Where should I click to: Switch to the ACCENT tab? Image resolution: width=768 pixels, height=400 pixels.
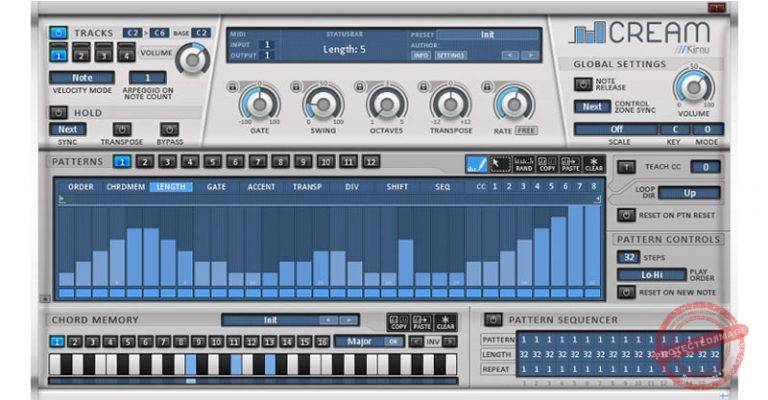pos(261,187)
